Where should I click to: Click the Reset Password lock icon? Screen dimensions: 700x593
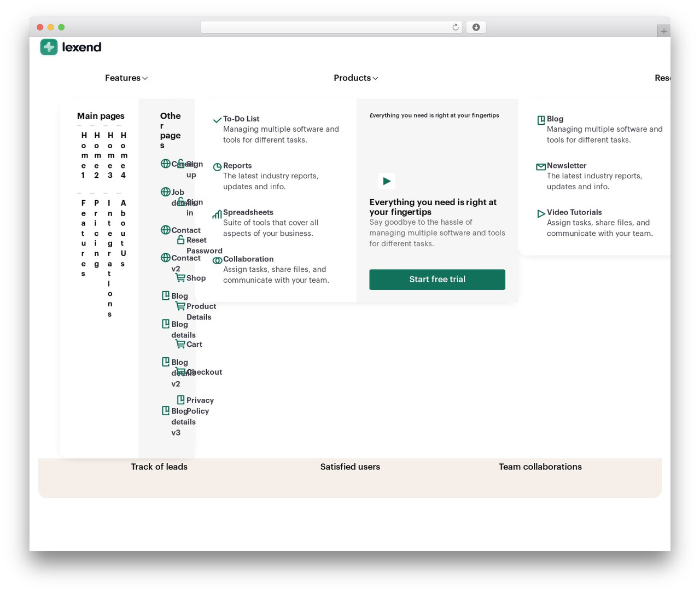[x=180, y=240]
